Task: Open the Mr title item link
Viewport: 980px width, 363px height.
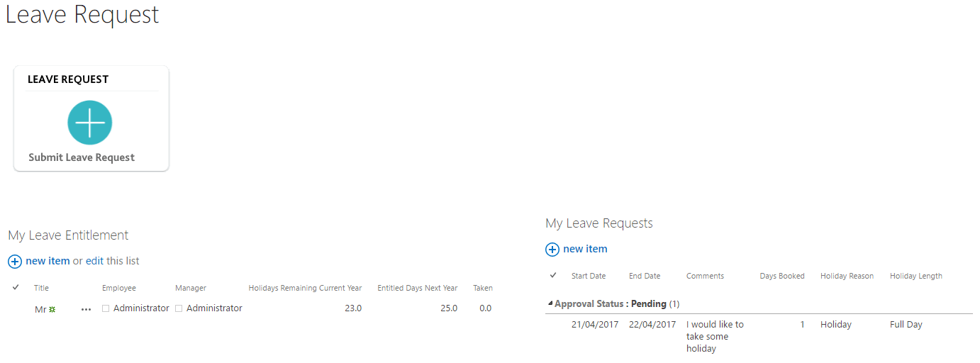Action: [x=40, y=309]
